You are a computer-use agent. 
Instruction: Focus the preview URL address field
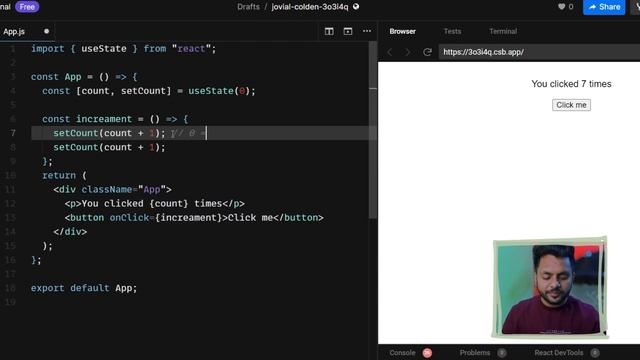pyautogui.click(x=539, y=52)
